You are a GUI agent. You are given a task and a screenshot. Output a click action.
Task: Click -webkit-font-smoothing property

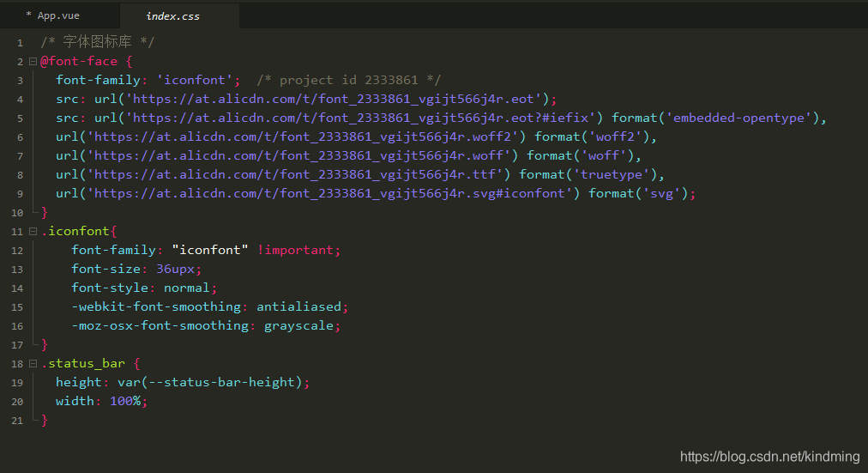point(156,306)
